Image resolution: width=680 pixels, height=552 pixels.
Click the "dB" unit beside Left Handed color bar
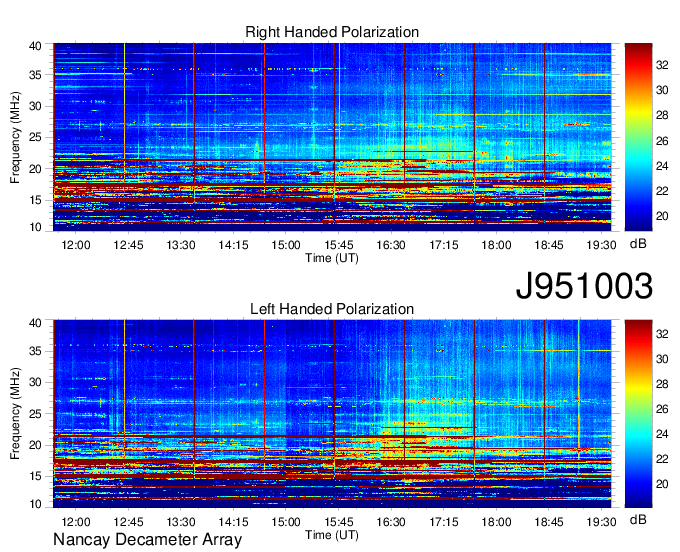pos(638,519)
